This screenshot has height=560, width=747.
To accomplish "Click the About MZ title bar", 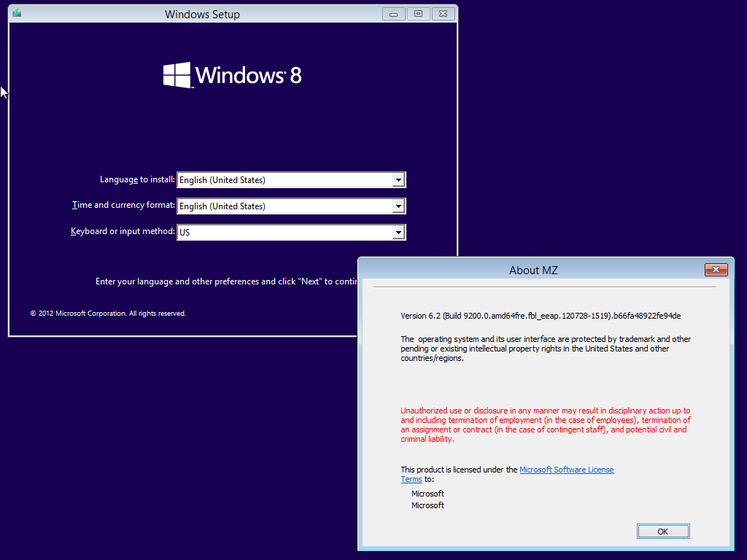I will point(533,270).
